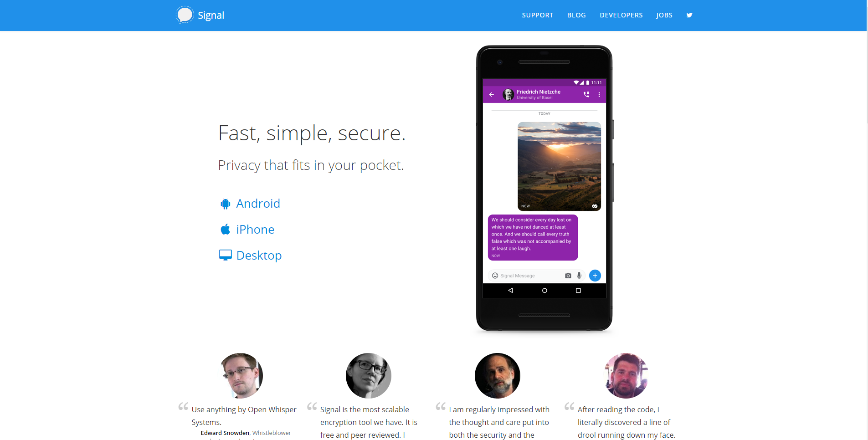Tap the microphone icon in message bar
Screen dimensions: 868x440
[579, 276]
